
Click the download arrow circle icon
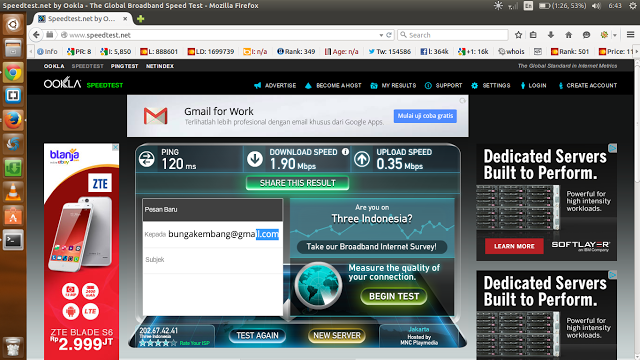click(x=255, y=159)
